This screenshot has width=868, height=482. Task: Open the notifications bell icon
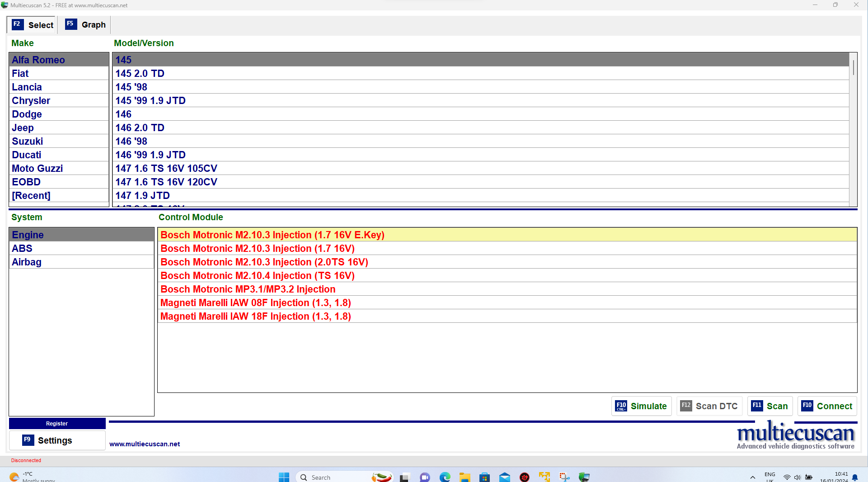click(x=855, y=477)
